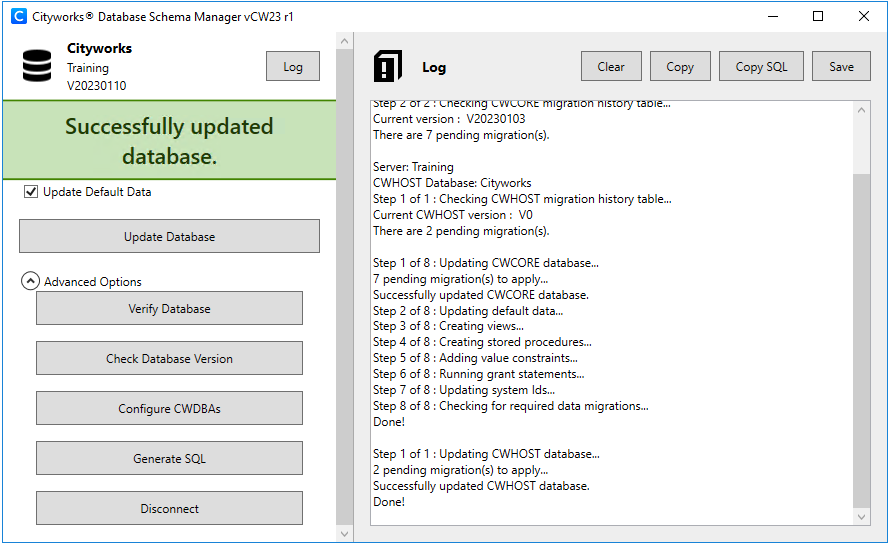Click the Cityworks database stack icon
Viewport: 890px width, 546px height.
[x=37, y=66]
